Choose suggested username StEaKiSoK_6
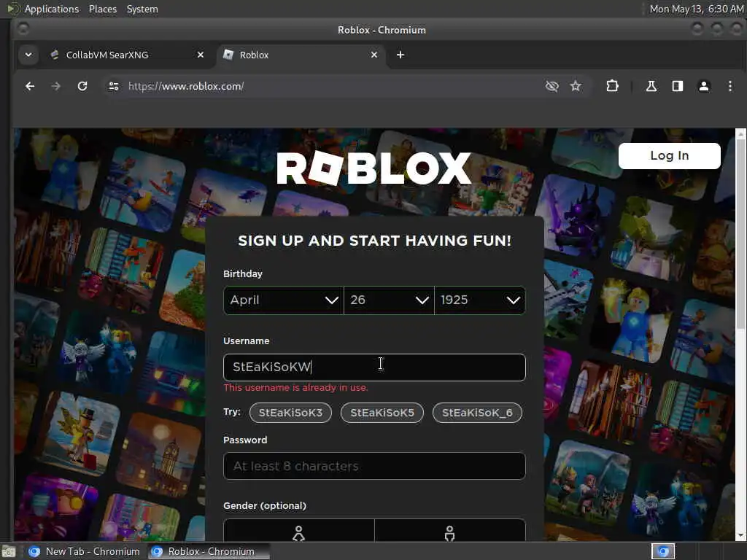Image resolution: width=747 pixels, height=560 pixels. point(477,413)
